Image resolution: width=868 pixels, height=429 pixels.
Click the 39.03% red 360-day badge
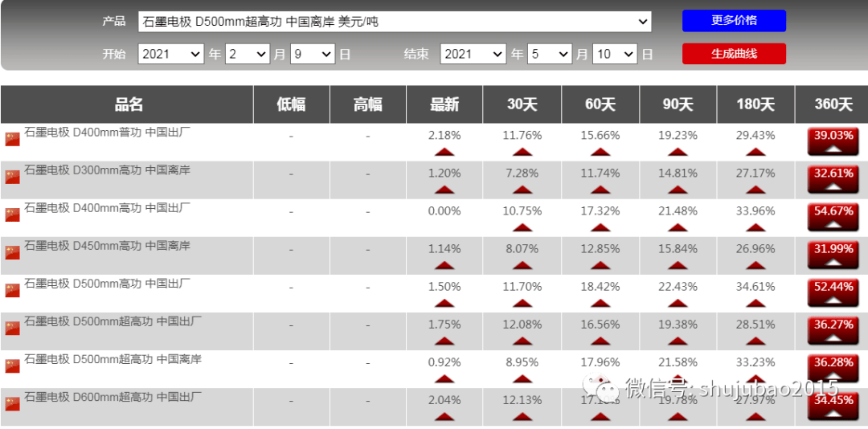(x=833, y=141)
